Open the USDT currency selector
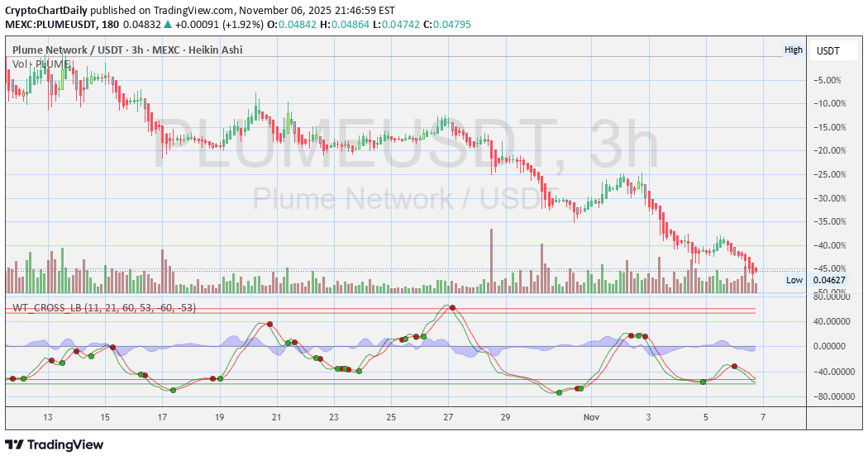Screen dimensions: 868x460 click(827, 50)
